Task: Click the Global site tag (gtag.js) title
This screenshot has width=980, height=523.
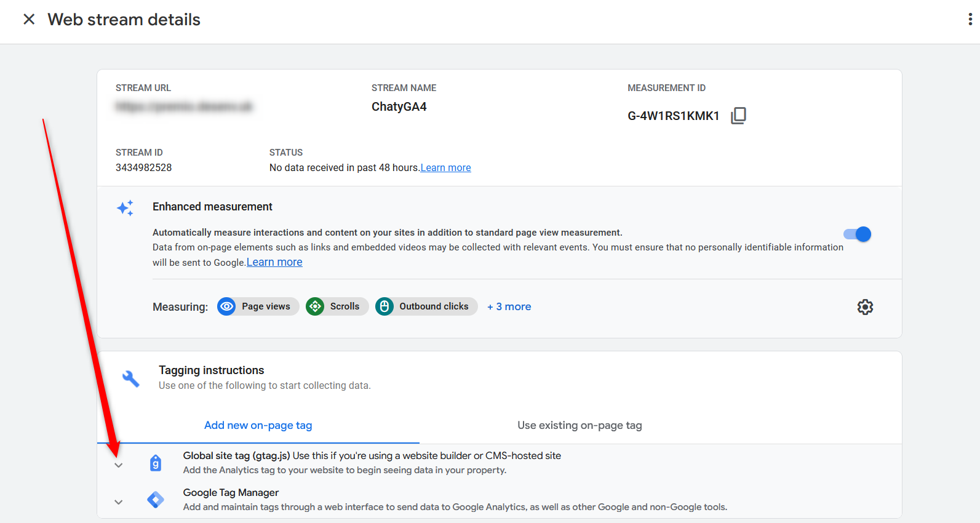Action: [x=236, y=456]
